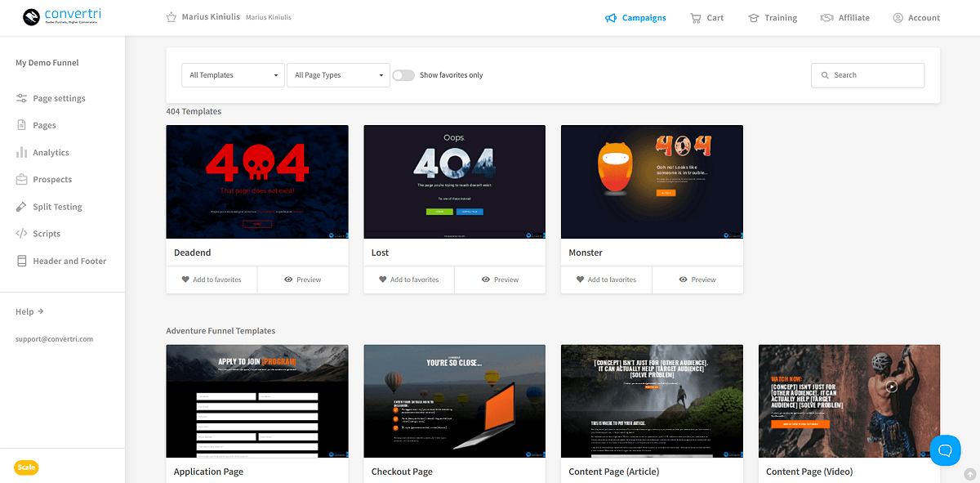
Task: Click support@convertri.com email link
Action: [54, 338]
